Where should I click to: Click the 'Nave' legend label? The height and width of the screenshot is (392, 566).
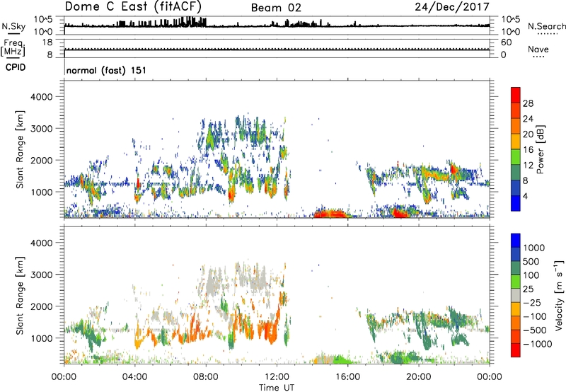[x=538, y=49]
